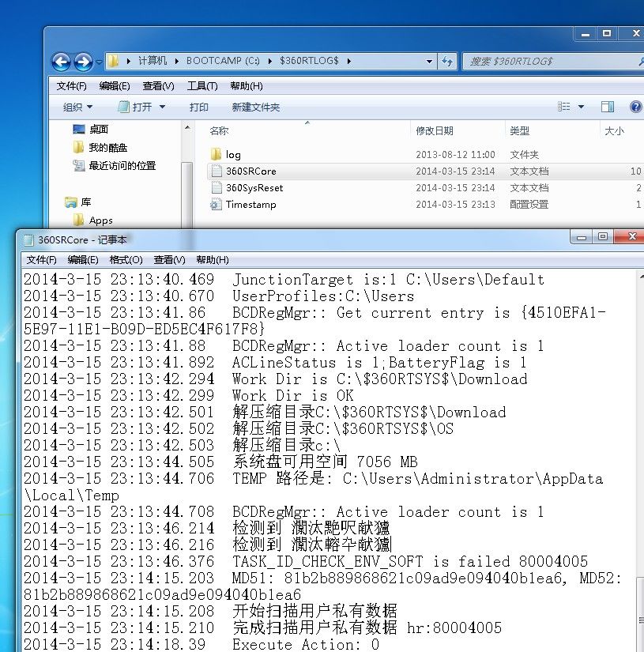Click line UserProfiles:C:\Users

click(219, 296)
